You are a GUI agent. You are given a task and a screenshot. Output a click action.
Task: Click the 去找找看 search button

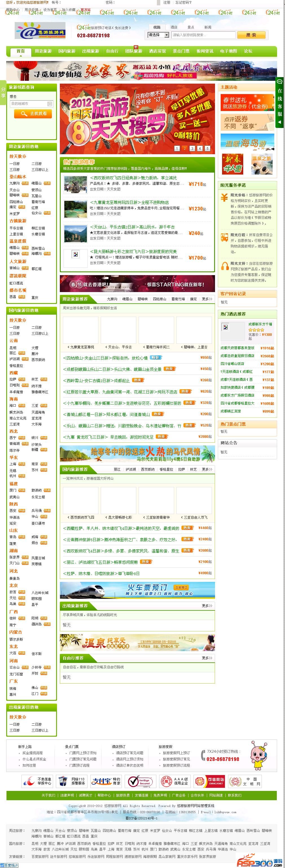click(33, 114)
